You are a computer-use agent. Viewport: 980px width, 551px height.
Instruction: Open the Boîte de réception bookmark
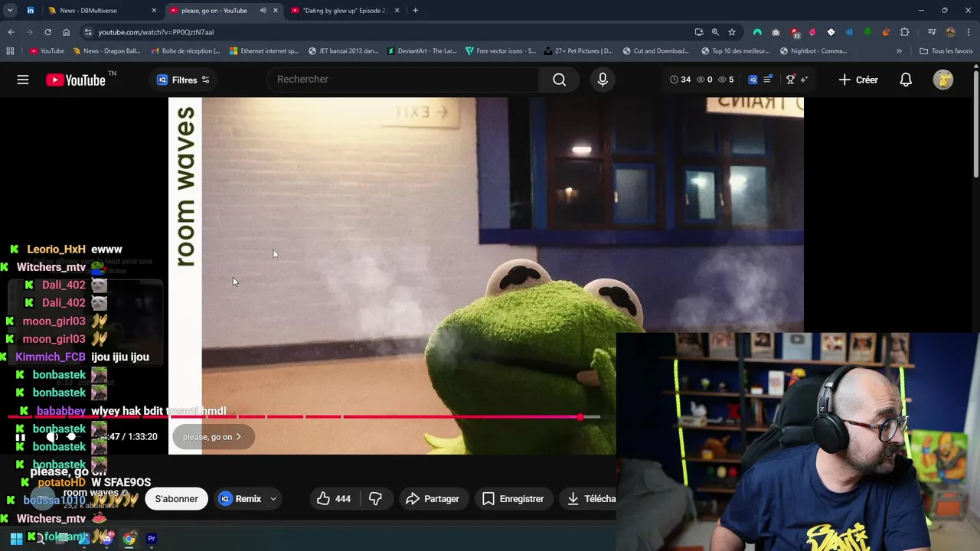click(x=186, y=51)
